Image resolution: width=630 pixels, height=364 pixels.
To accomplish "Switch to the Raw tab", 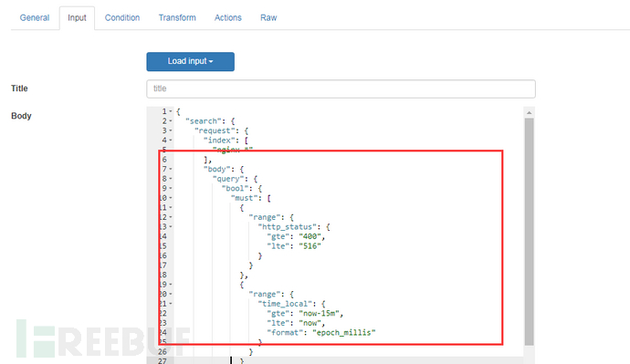I will coord(268,17).
